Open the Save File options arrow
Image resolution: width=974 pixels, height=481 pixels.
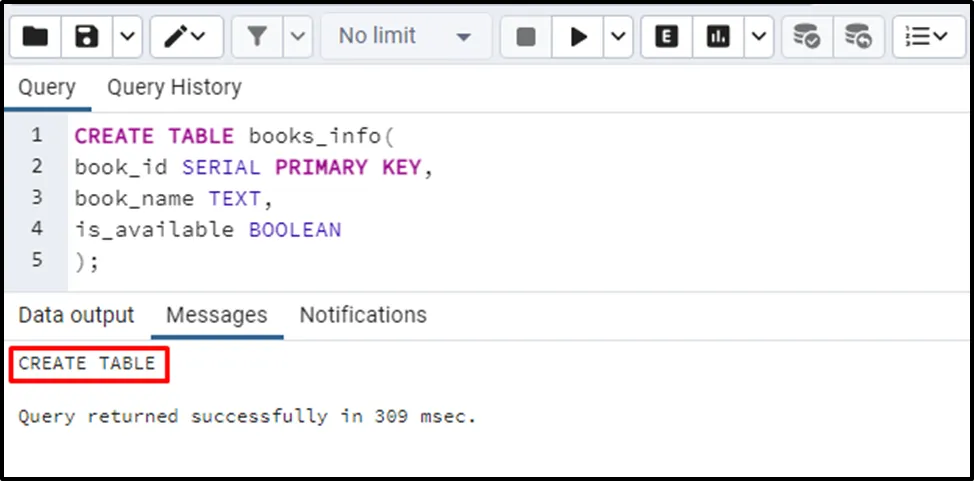pyautogui.click(x=127, y=37)
